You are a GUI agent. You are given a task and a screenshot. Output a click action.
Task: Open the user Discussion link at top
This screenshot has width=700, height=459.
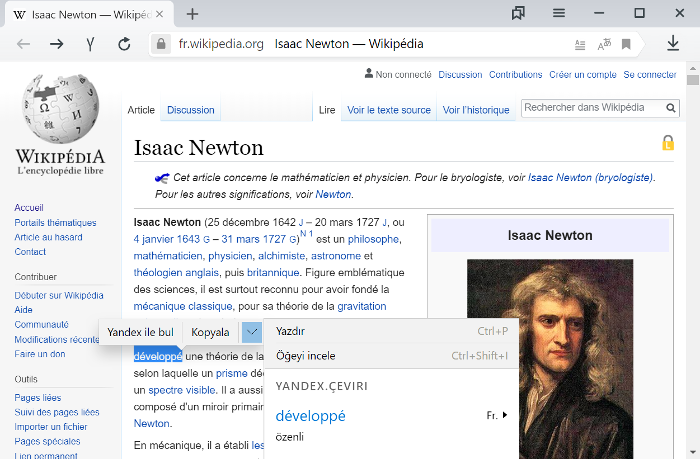(460, 75)
